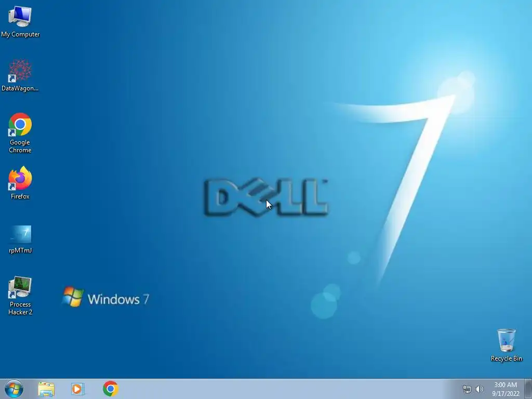Screen dimensions: 532x399
Task: Click the Show desktop button
Action: point(528,389)
